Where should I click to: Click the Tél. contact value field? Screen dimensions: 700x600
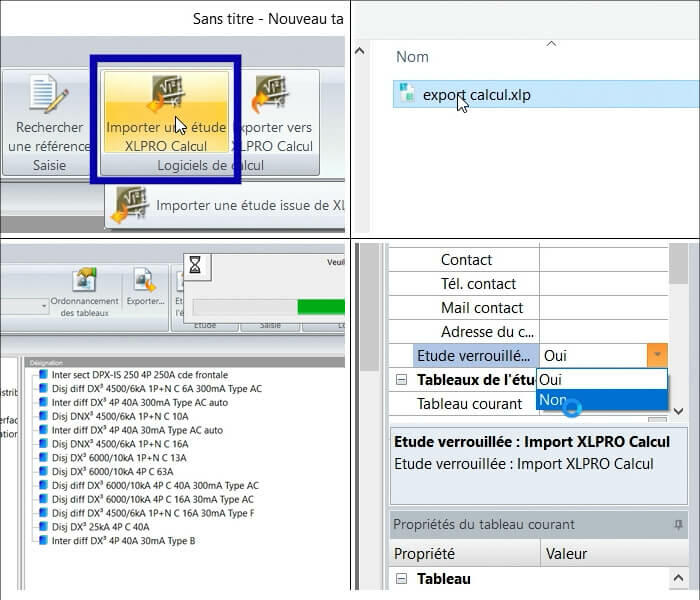[604, 283]
